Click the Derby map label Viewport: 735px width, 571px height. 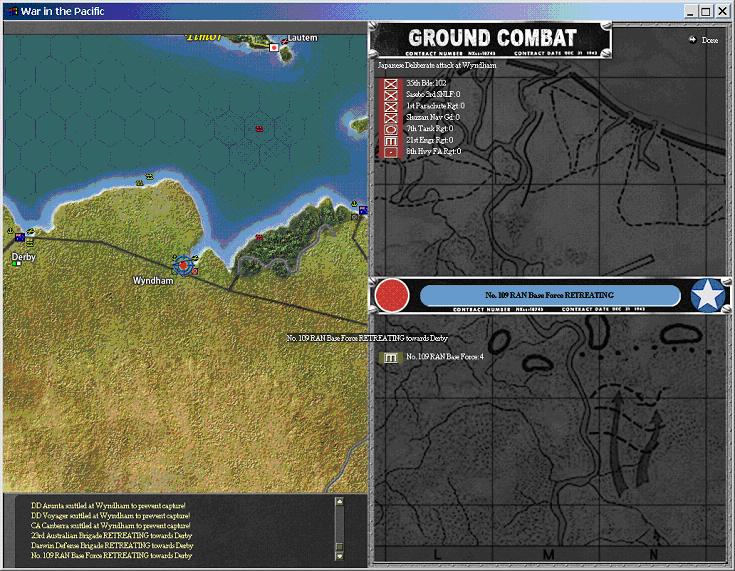coord(23,257)
